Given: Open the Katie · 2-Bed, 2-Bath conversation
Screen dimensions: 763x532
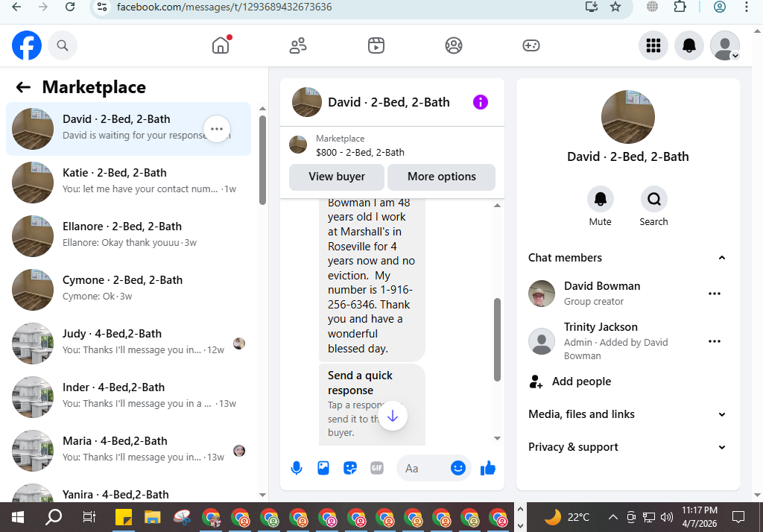Looking at the screenshot, I should point(128,183).
